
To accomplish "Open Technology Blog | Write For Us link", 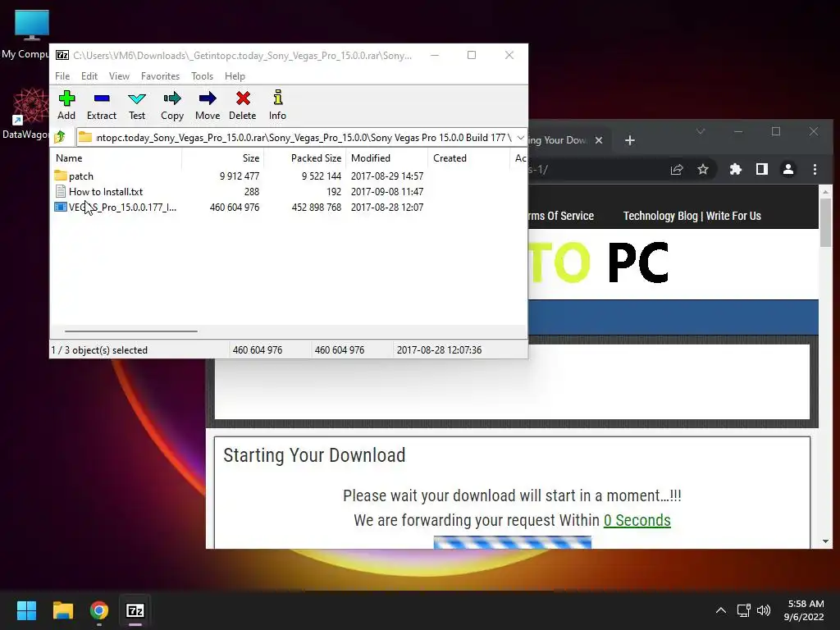I will pos(692,216).
